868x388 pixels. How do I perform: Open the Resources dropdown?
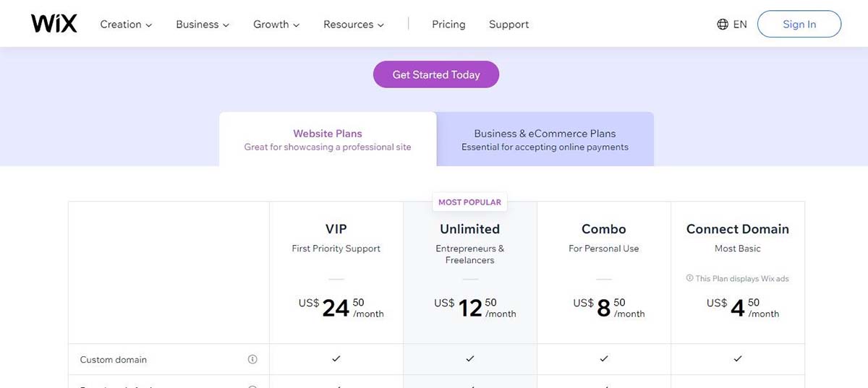pyautogui.click(x=353, y=25)
